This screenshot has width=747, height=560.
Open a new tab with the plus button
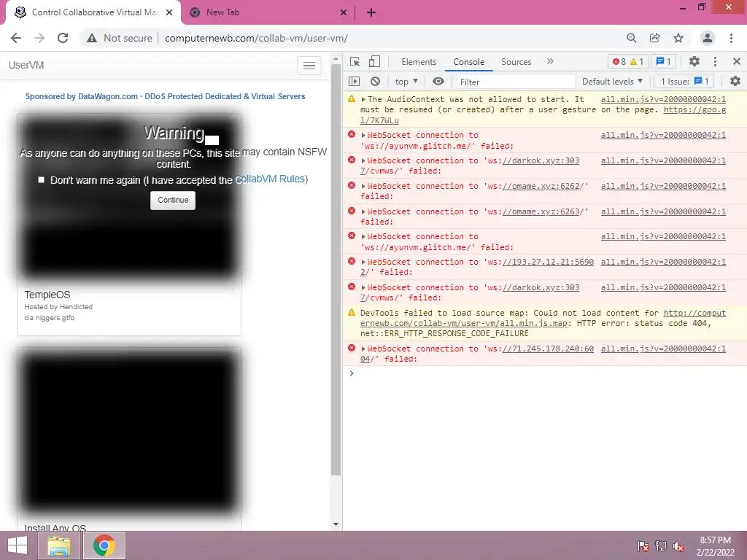371,13
